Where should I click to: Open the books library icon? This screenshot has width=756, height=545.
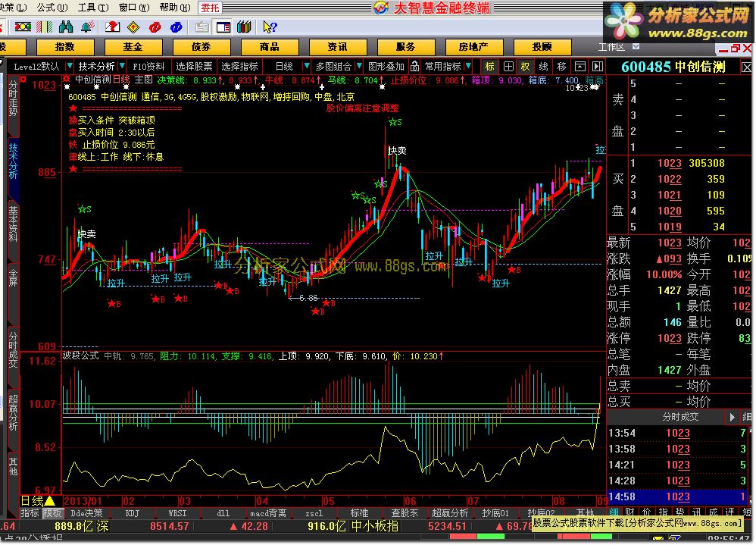[x=244, y=27]
